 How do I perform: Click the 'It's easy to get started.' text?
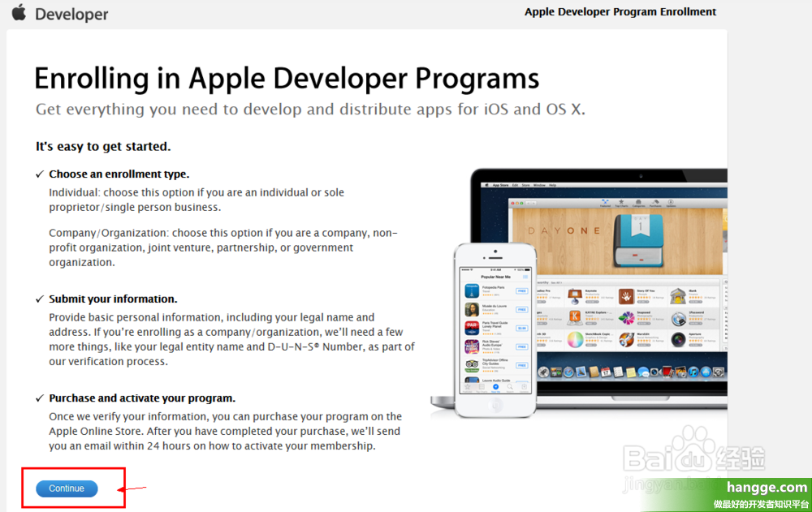(103, 147)
